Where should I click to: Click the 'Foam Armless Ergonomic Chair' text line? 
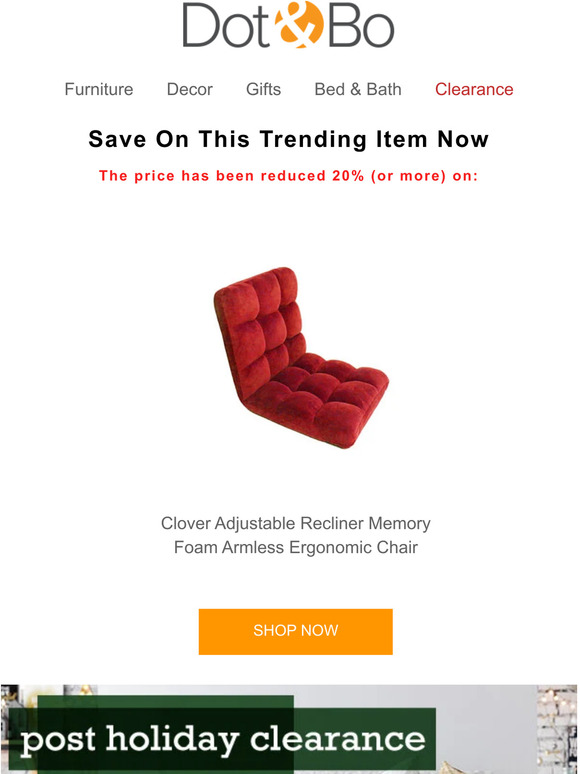(296, 547)
